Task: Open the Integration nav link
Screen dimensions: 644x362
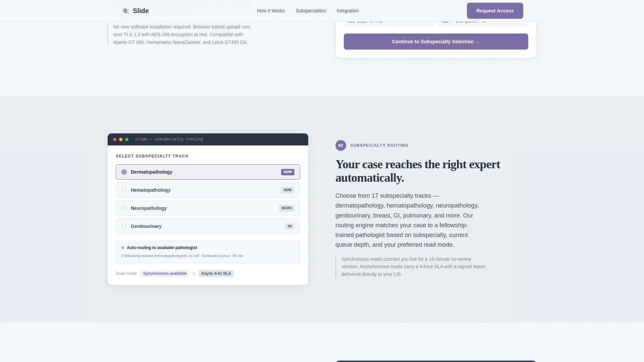Action: [347, 11]
